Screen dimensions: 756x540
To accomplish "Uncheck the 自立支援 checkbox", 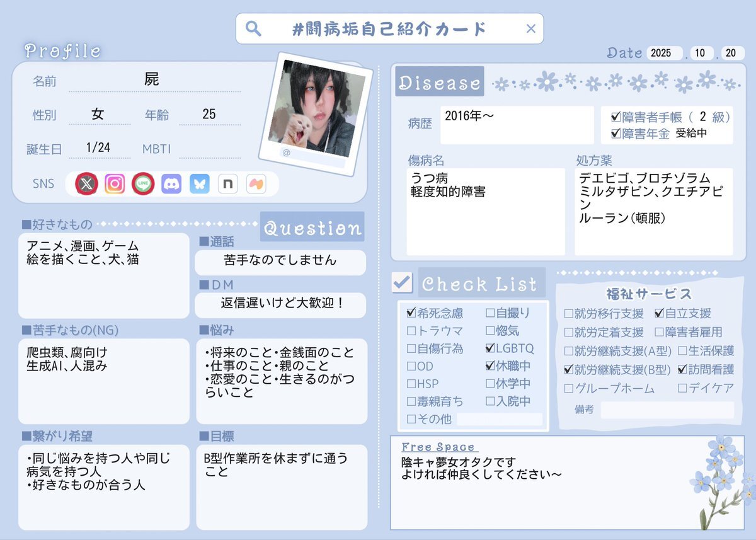I will click(659, 313).
